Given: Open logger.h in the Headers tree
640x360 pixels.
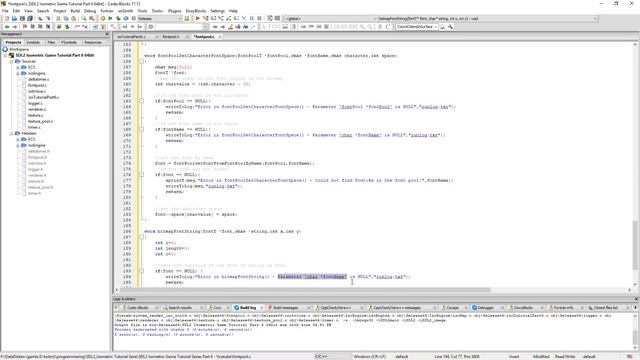Looking at the screenshot, I should pos(35,169).
